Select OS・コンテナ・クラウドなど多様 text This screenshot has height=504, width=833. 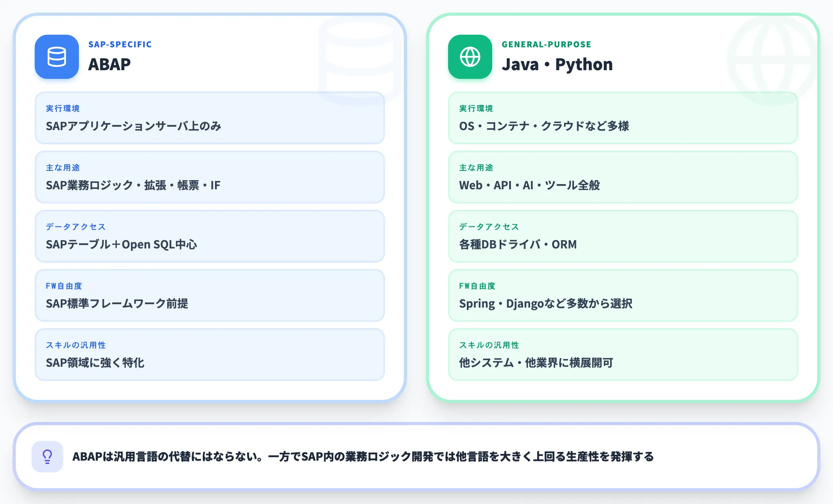544,126
